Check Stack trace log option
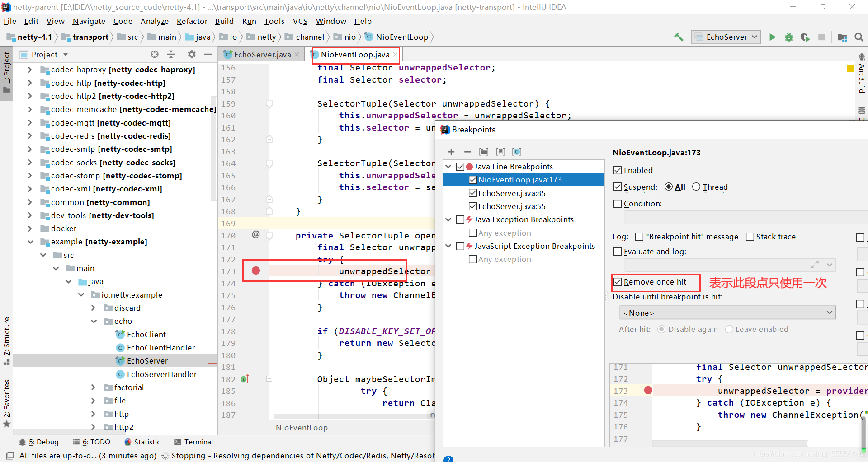 pos(750,237)
